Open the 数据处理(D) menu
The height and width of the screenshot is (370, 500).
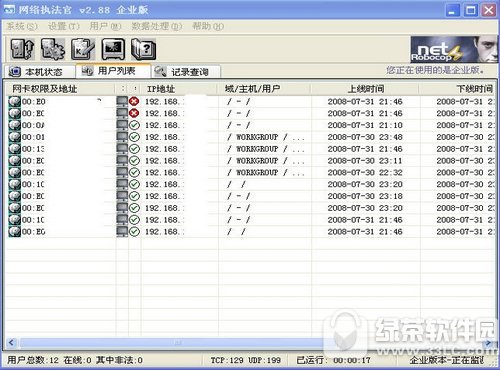pos(157,26)
